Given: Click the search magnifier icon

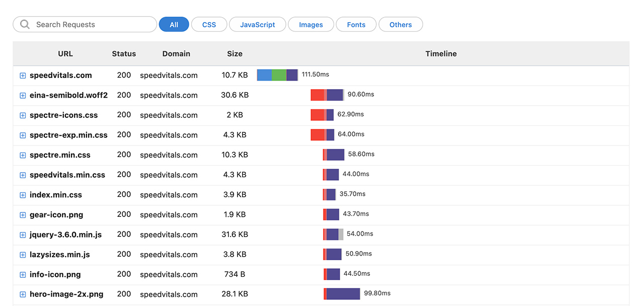Looking at the screenshot, I should (25, 25).
